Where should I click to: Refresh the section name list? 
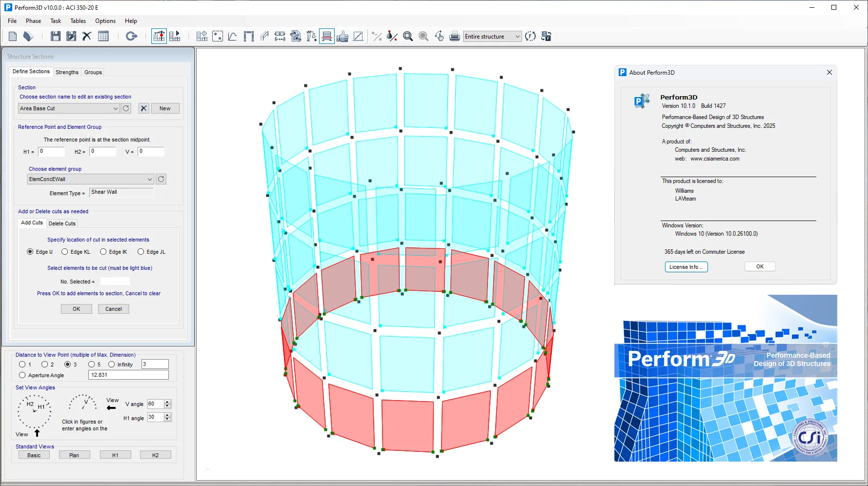pos(126,108)
